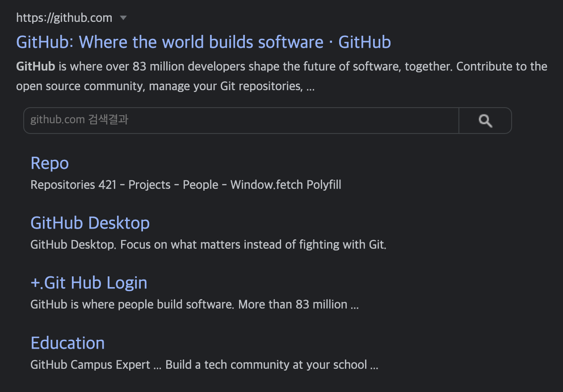Focus the github.com 검색결과 search field
563x392 pixels.
[x=241, y=120]
